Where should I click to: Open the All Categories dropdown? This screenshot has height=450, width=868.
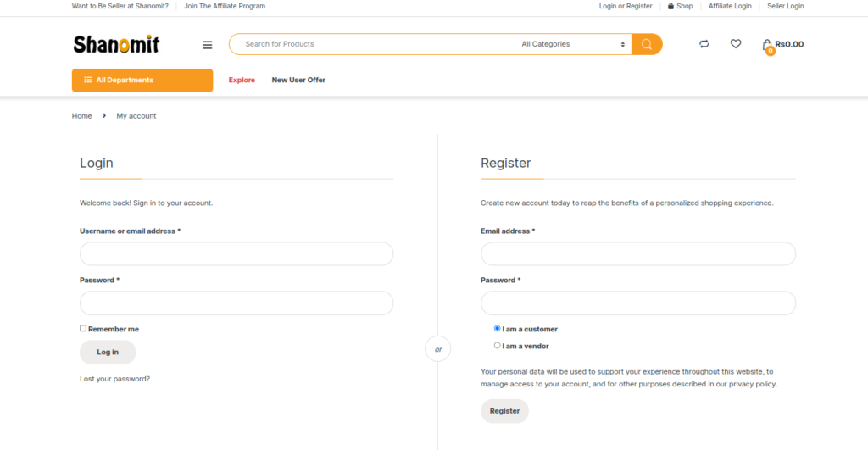573,44
